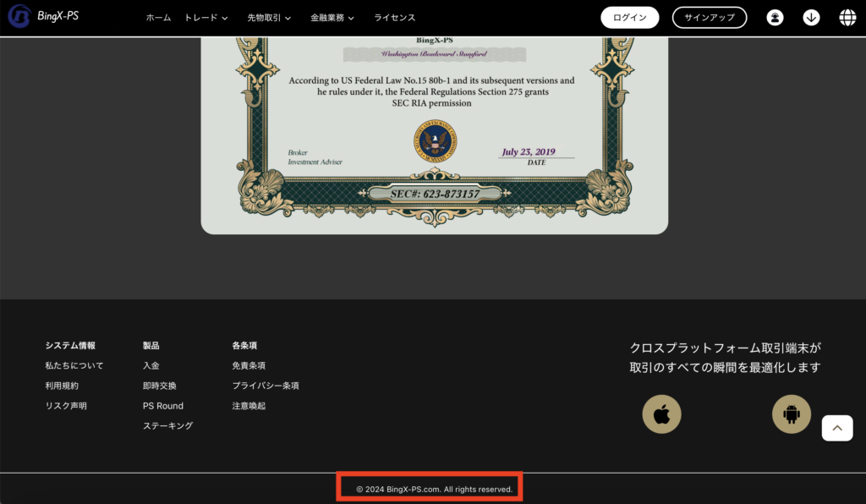Image resolution: width=866 pixels, height=504 pixels.
Task: Open the プライバシー条項 footer link
Action: 265,386
